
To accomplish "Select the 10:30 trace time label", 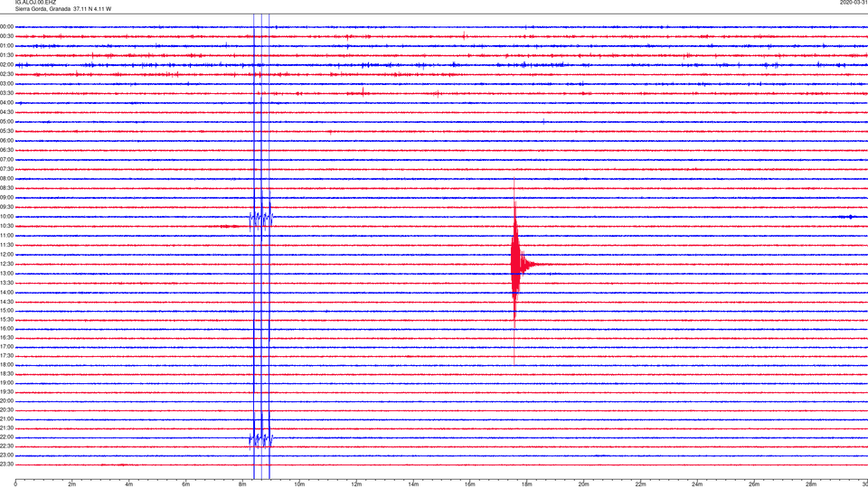I will tap(6, 226).
